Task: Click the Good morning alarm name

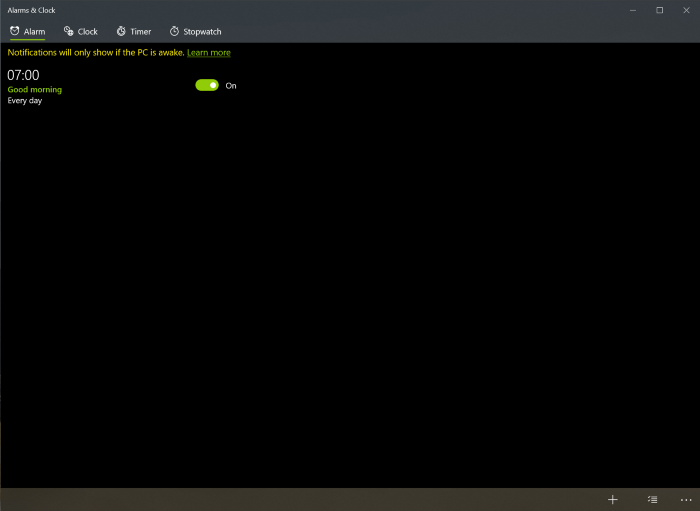Action: tap(35, 89)
